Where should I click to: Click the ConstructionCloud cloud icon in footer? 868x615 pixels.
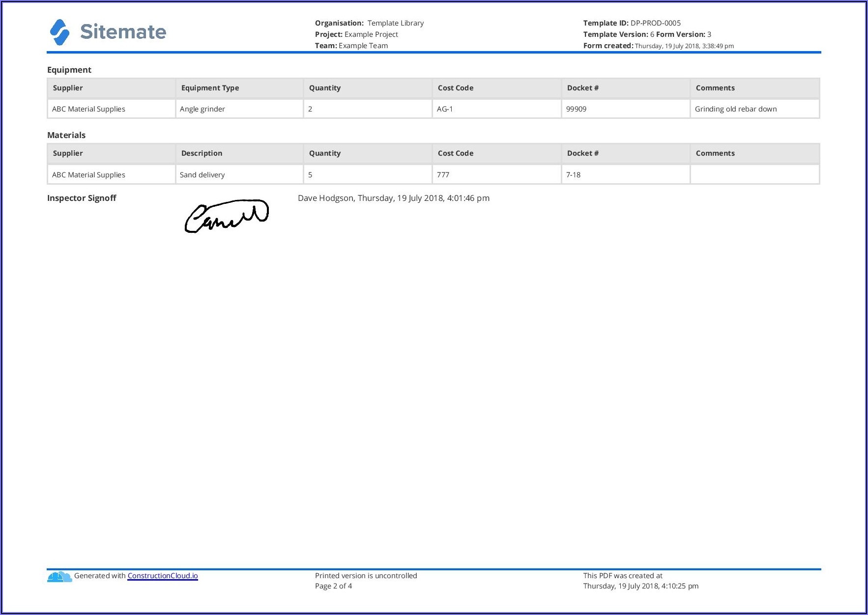[59, 577]
